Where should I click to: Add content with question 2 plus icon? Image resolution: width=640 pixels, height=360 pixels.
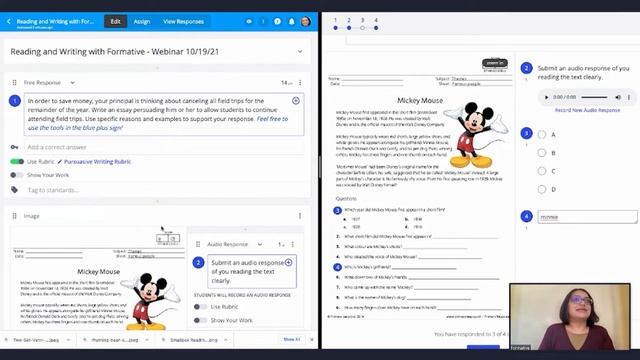289,262
